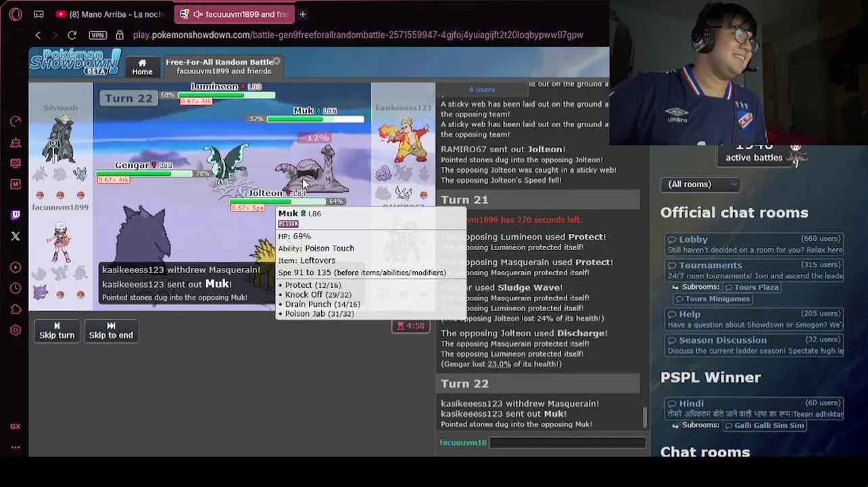Click 'active battles' label text

[754, 158]
